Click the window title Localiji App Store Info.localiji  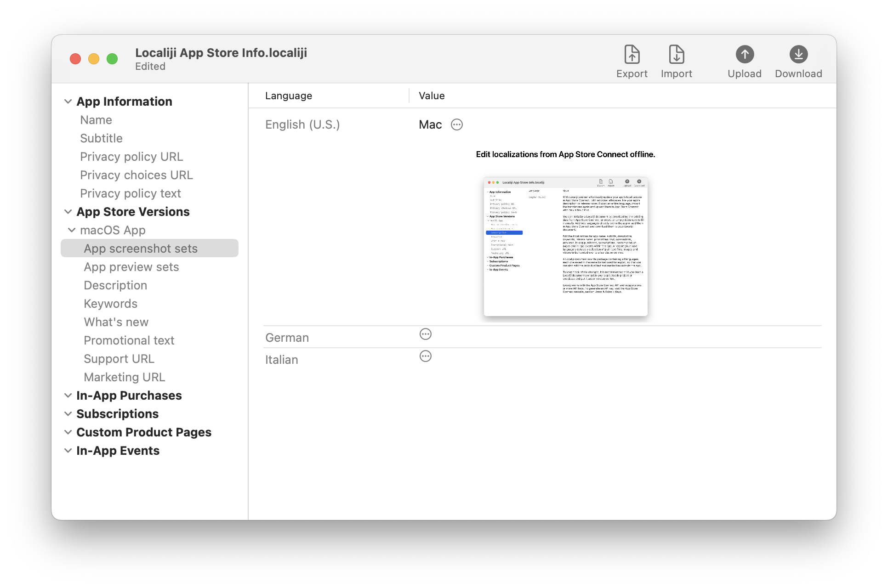point(221,53)
